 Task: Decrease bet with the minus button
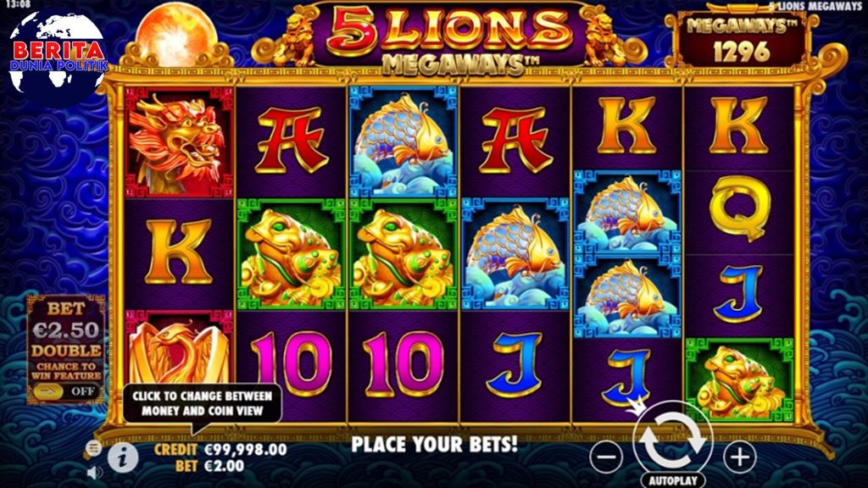pos(606,457)
